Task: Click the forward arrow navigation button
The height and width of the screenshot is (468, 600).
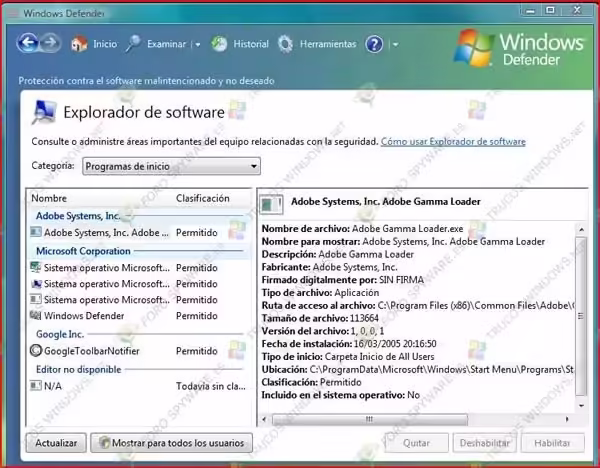Action: [x=50, y=43]
